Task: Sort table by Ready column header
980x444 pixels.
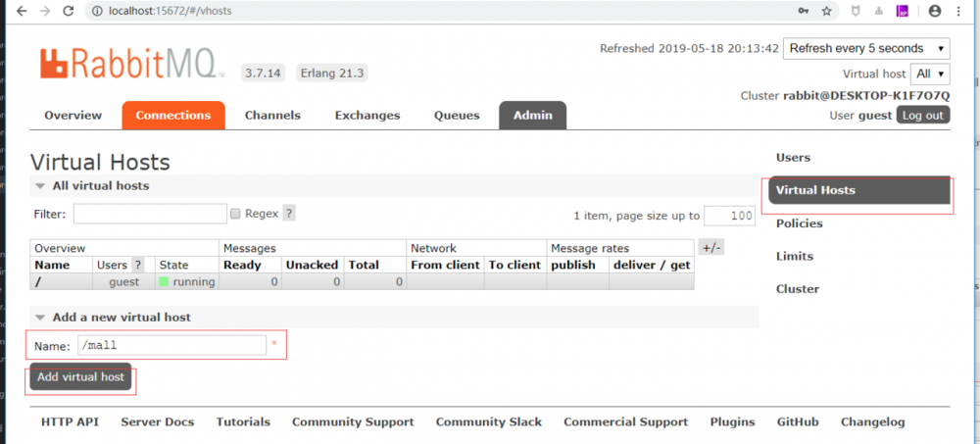Action: 242,265
